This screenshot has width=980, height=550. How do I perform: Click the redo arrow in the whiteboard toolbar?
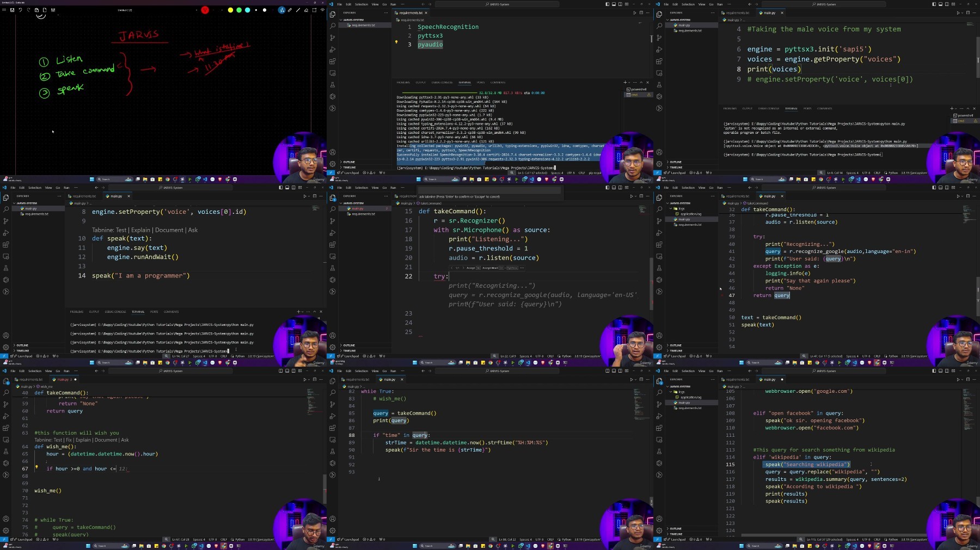click(x=28, y=10)
